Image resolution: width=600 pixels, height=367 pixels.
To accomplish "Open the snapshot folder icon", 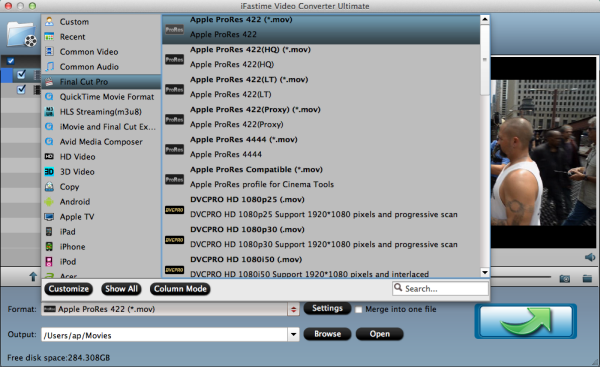I will pyautogui.click(x=587, y=279).
